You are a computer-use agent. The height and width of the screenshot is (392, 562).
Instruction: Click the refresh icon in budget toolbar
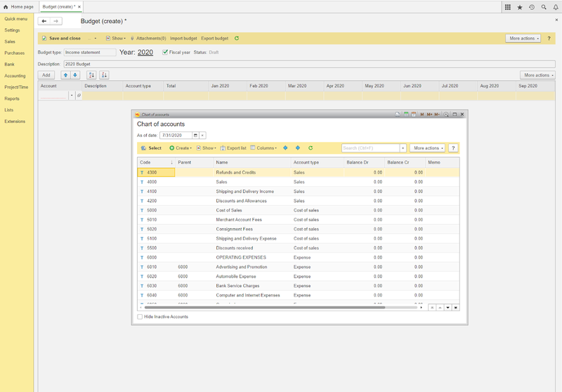pos(237,39)
